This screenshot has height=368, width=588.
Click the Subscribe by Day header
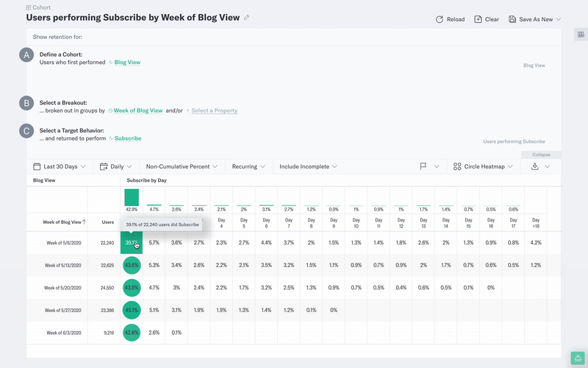(x=146, y=180)
